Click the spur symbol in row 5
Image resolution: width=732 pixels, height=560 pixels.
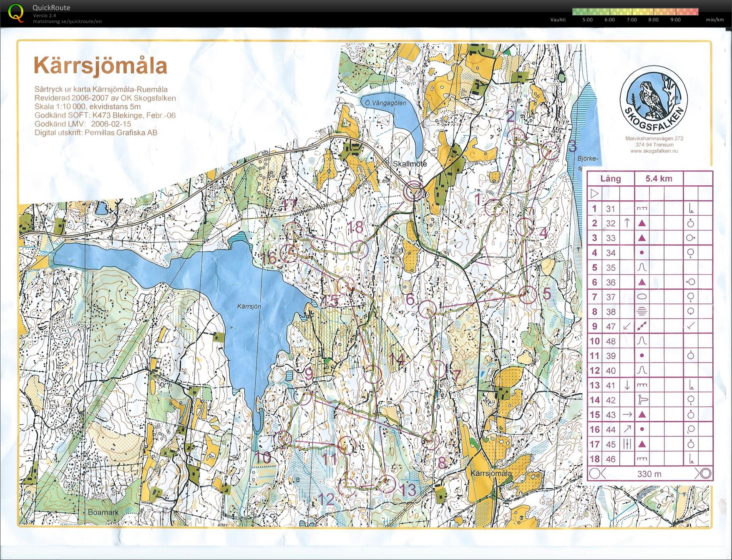point(641,267)
